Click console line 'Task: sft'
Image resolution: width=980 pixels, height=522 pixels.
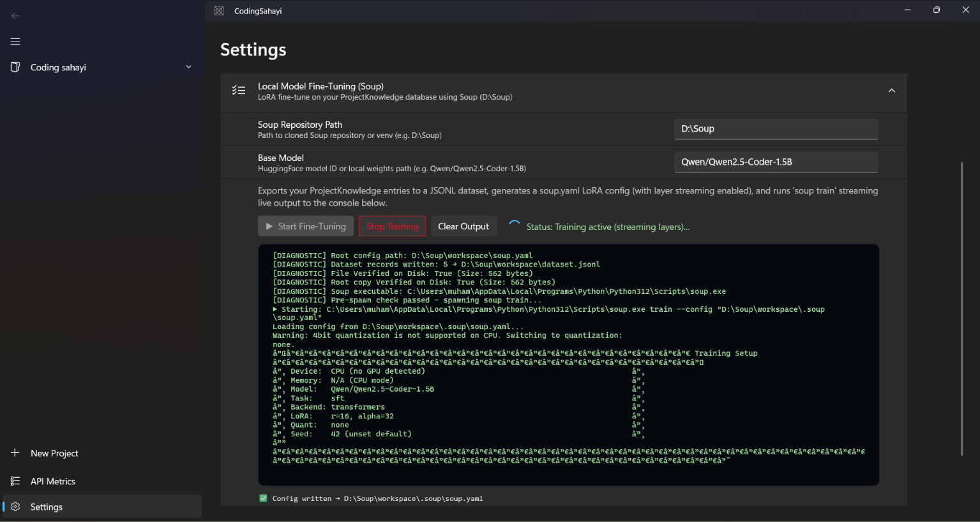[x=317, y=398]
